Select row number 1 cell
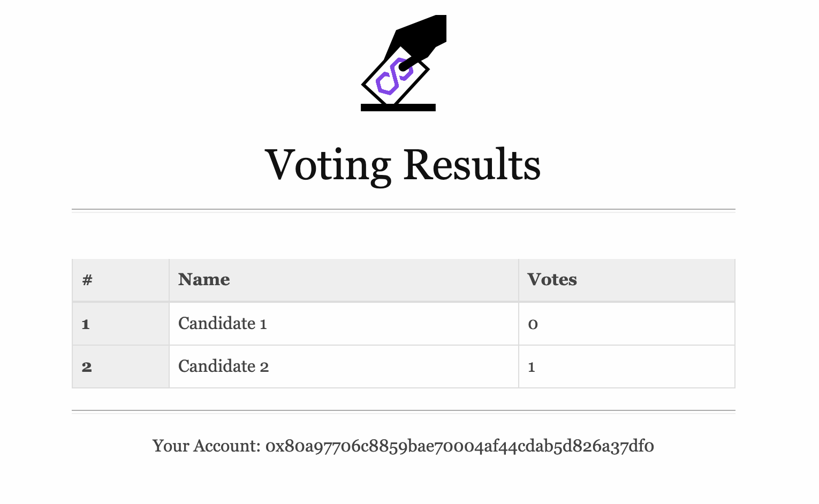The width and height of the screenshot is (819, 504). pos(120,324)
